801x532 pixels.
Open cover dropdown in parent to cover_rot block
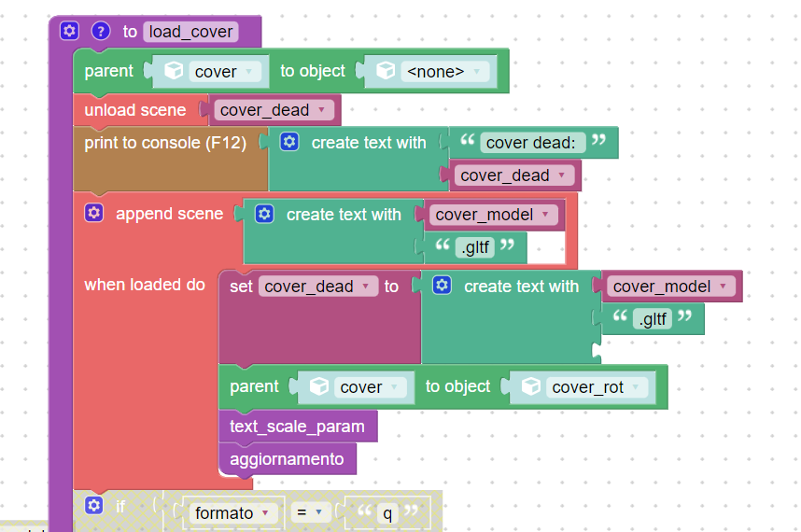tap(371, 387)
